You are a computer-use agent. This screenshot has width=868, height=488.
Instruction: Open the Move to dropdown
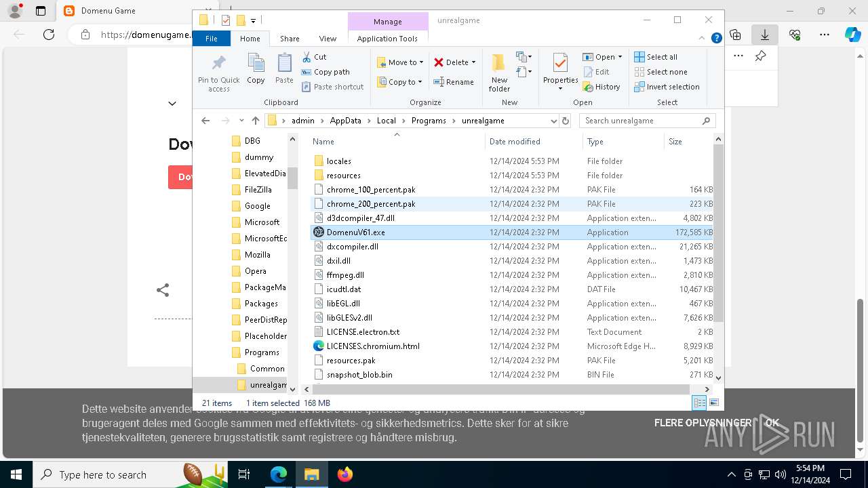[400, 62]
